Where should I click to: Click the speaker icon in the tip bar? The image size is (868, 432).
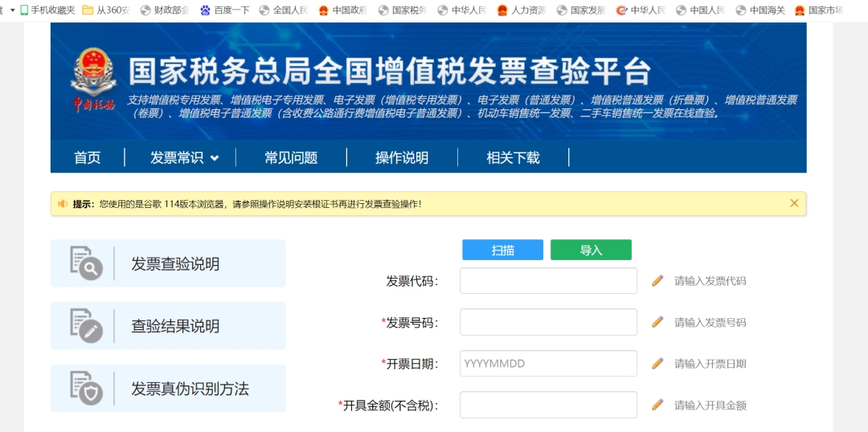(63, 204)
